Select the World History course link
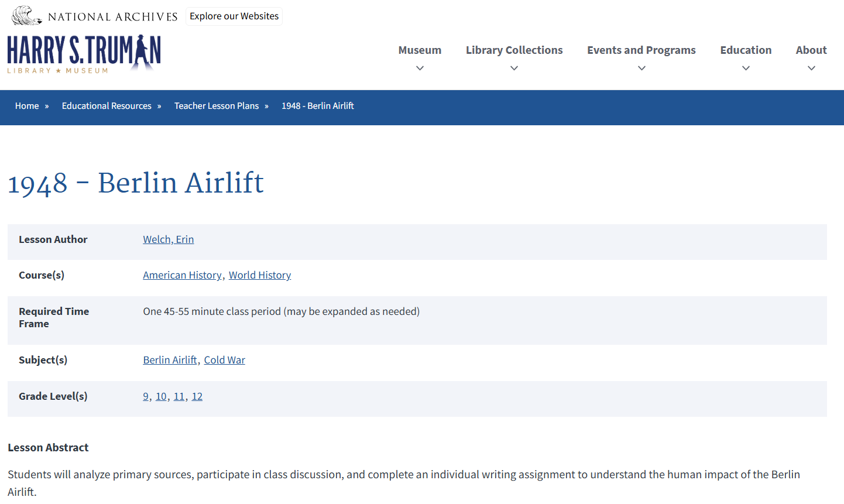 [259, 275]
